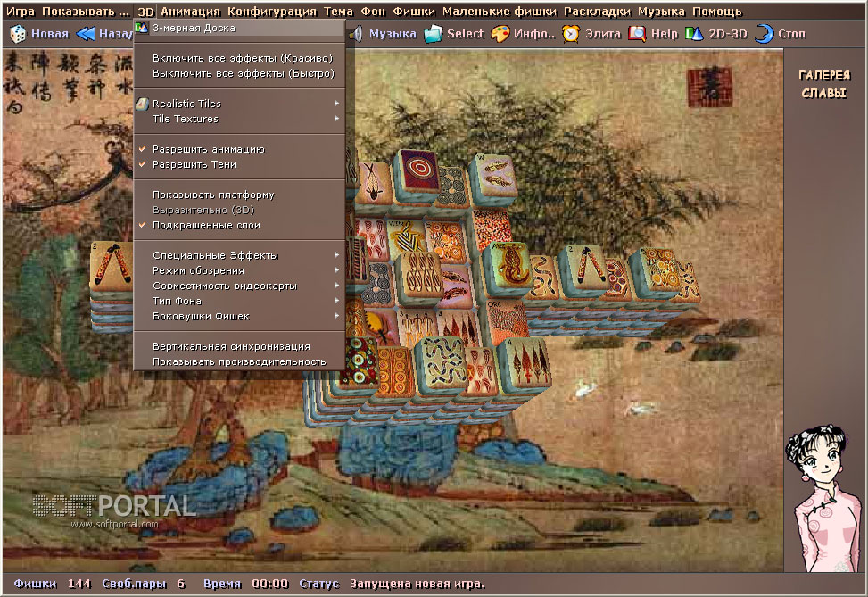Screen dimensions: 868x597
Task: Click the alarm clock Элита icon
Action: point(571,34)
